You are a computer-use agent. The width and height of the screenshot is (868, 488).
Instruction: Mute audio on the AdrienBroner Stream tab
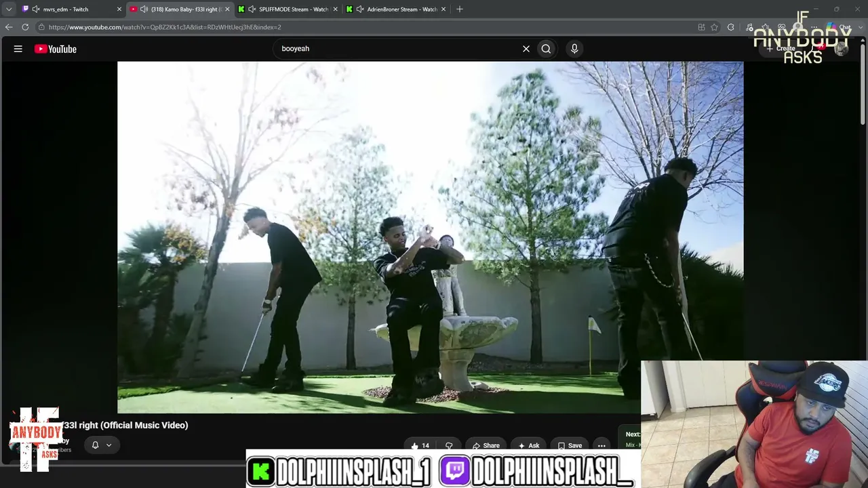pyautogui.click(x=360, y=9)
